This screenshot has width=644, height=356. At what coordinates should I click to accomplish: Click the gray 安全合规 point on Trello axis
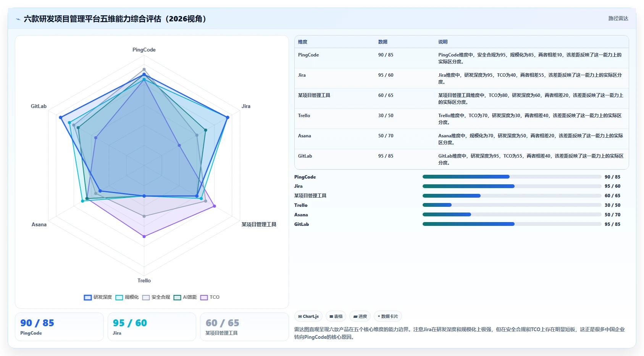(144, 216)
